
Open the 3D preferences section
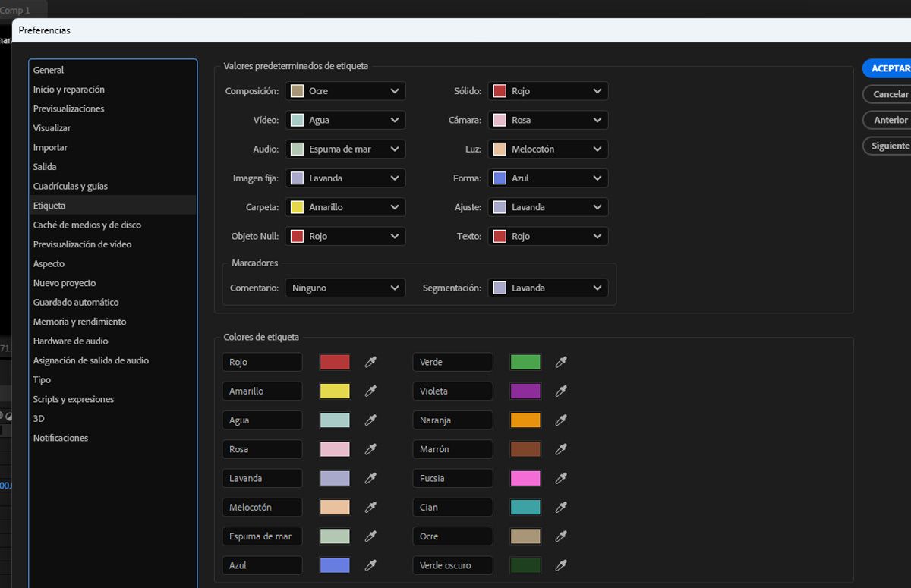(113, 418)
